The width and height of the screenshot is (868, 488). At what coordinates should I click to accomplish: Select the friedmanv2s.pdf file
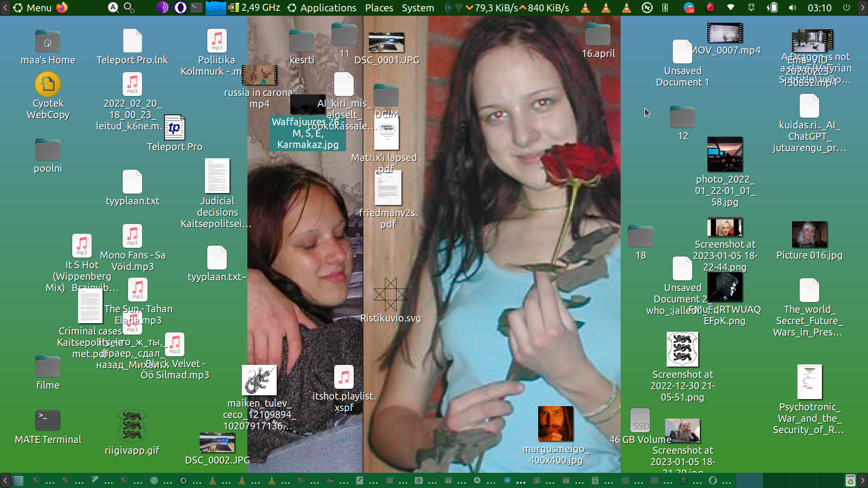click(388, 200)
